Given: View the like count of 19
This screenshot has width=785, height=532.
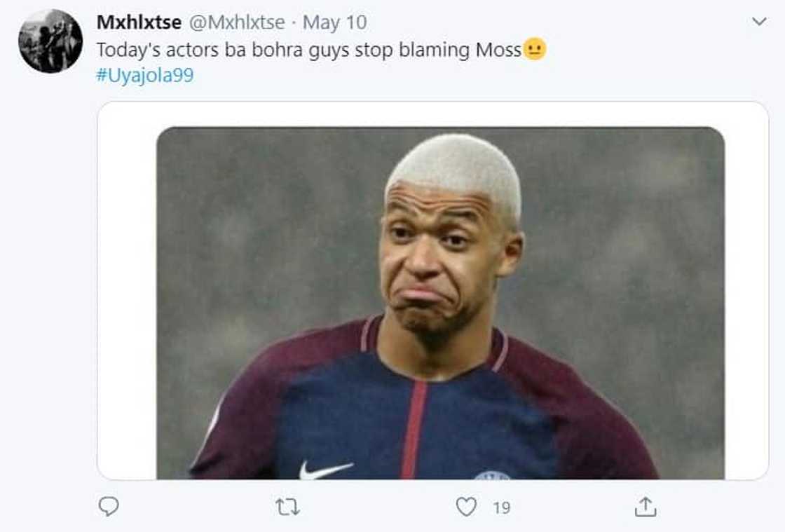Looking at the screenshot, I should click(x=501, y=507).
